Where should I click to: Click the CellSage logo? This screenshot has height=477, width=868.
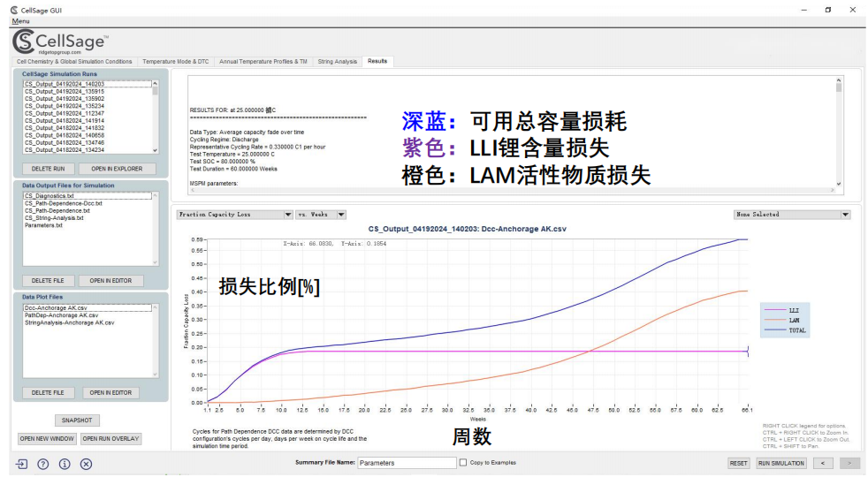tap(60, 42)
